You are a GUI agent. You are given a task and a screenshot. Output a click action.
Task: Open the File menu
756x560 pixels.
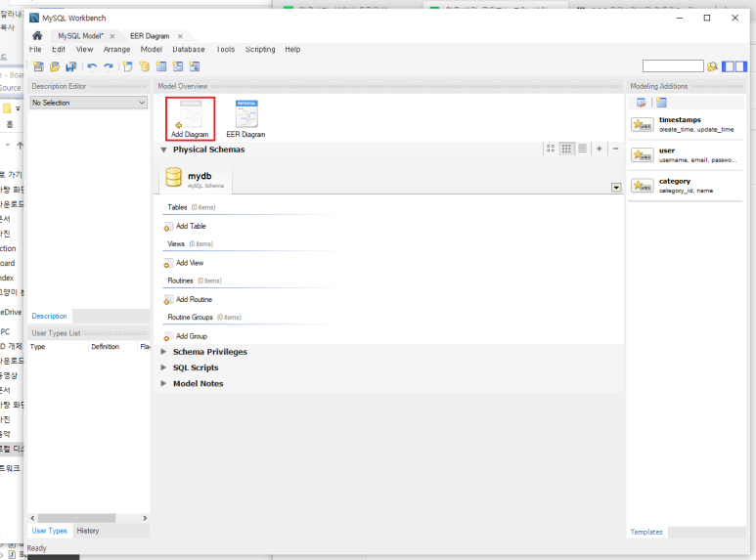[35, 49]
